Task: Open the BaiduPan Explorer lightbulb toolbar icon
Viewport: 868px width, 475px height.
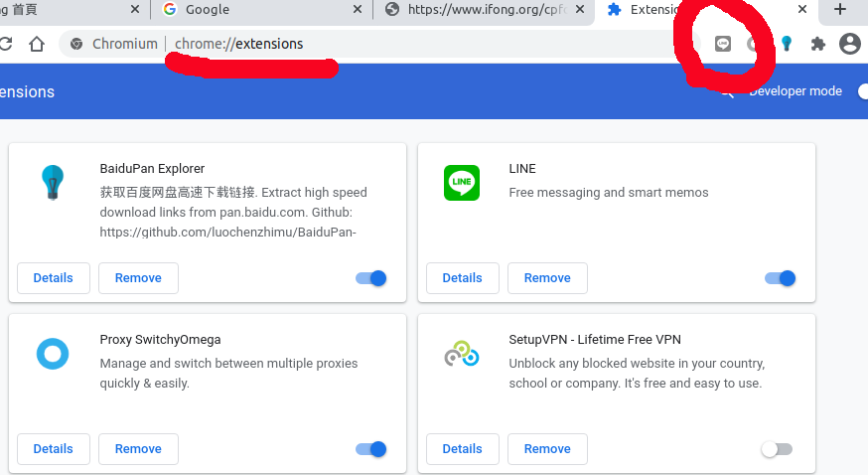Action: 787,44
